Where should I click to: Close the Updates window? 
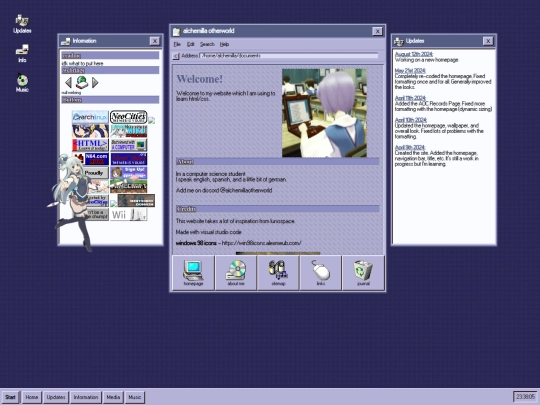tap(488, 41)
